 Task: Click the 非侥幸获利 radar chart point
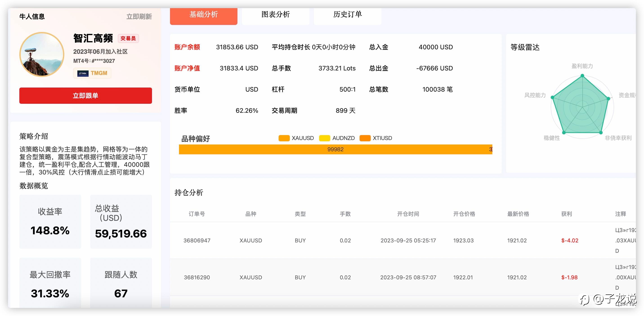(601, 133)
